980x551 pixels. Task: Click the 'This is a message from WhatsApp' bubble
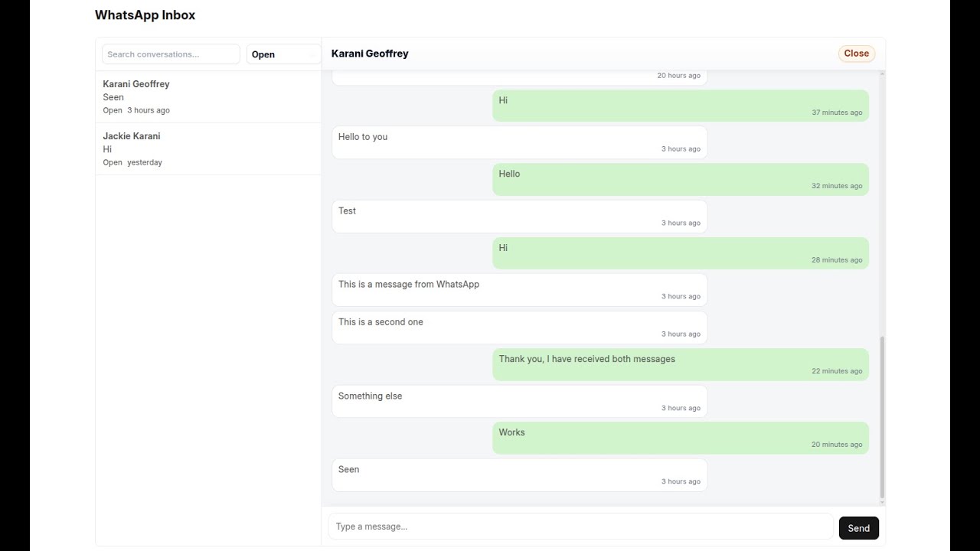tap(519, 290)
